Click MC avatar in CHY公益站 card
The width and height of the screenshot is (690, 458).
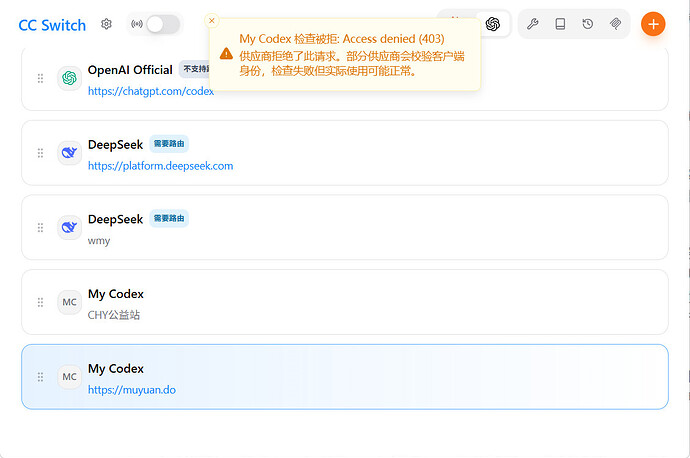click(70, 302)
